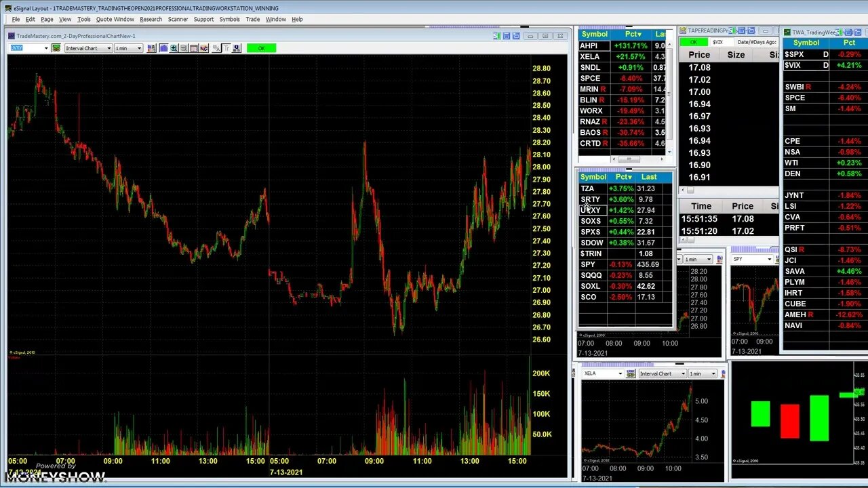Click 'Size' header in tape reading window
Image resolution: width=868 pixels, height=488 pixels.
tap(736, 55)
